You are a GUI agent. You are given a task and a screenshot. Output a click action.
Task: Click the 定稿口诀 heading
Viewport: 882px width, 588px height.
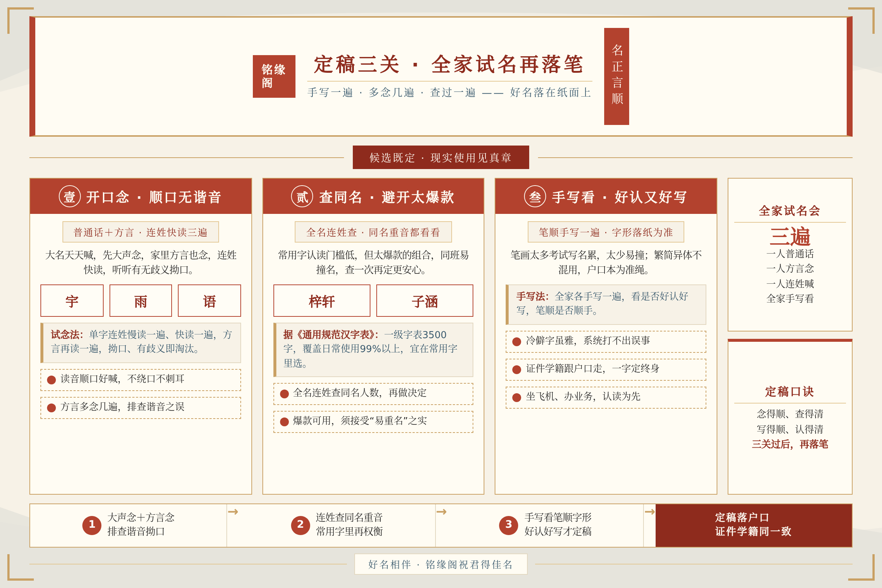(790, 391)
